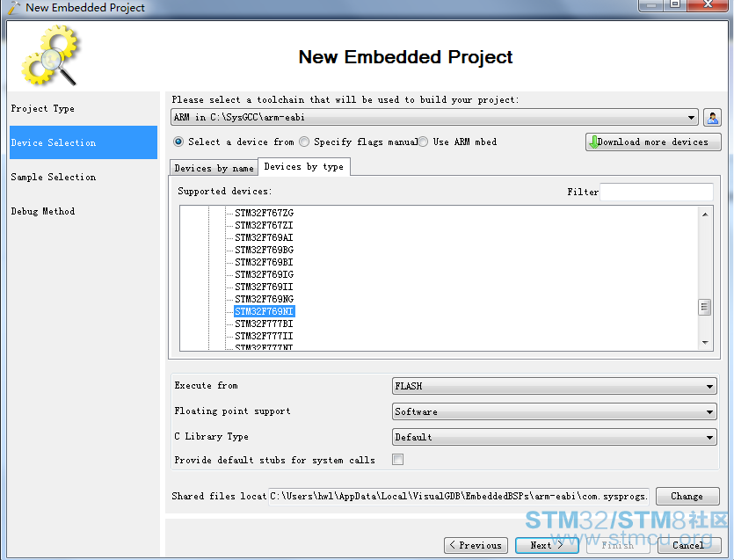Open the C Library Type dropdown
The height and width of the screenshot is (560, 734).
pos(555,437)
